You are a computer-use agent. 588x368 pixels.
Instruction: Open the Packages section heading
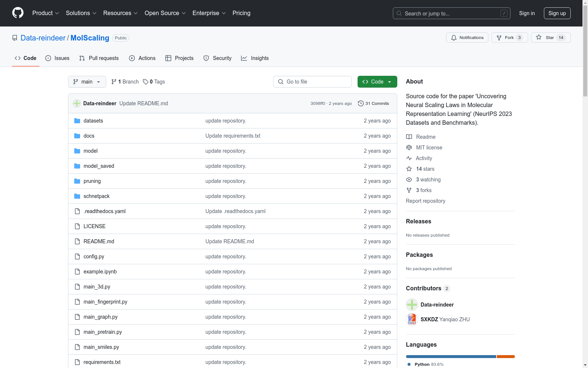pos(419,255)
